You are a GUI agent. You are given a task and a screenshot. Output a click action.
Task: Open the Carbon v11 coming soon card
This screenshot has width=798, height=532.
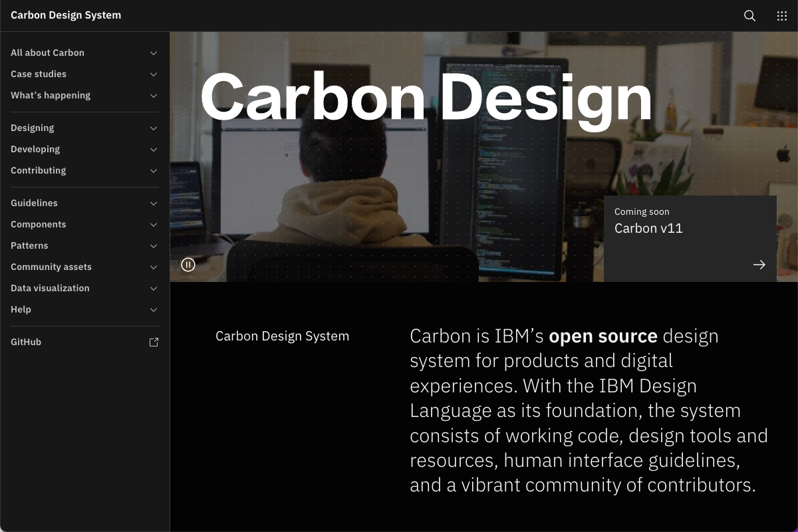coord(690,239)
